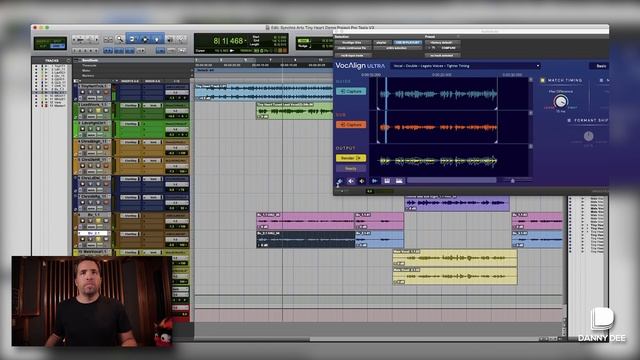Select the Pencil tool

181,39
